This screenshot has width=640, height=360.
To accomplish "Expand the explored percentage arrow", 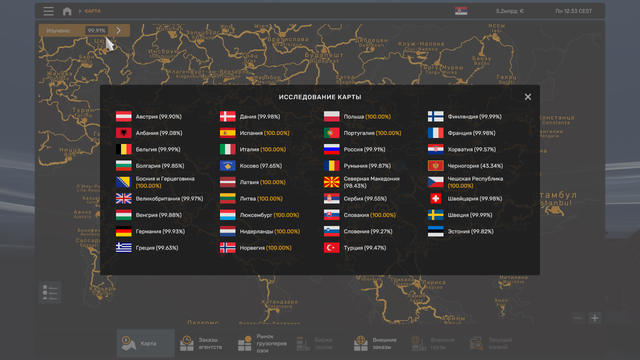I will pos(119,30).
